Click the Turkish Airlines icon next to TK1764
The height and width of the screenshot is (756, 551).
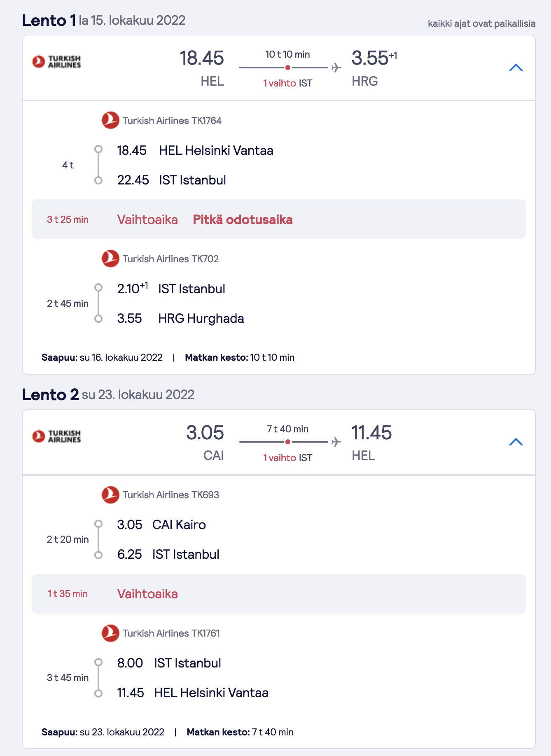click(110, 120)
